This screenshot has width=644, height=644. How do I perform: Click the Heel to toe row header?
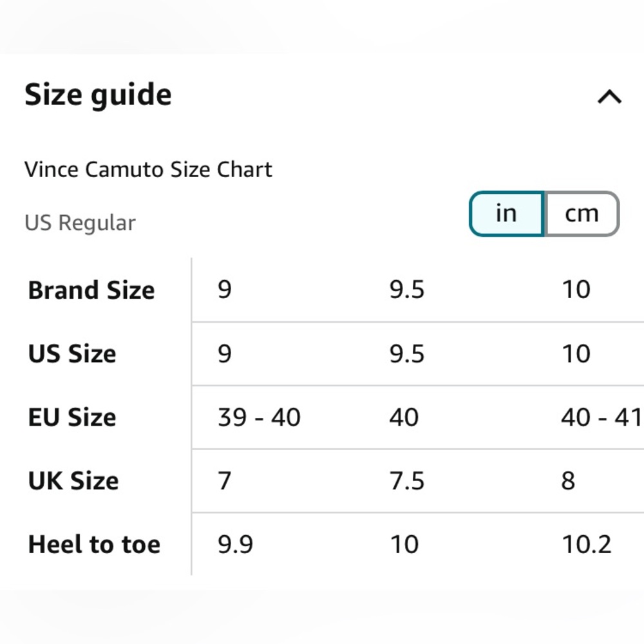click(94, 544)
